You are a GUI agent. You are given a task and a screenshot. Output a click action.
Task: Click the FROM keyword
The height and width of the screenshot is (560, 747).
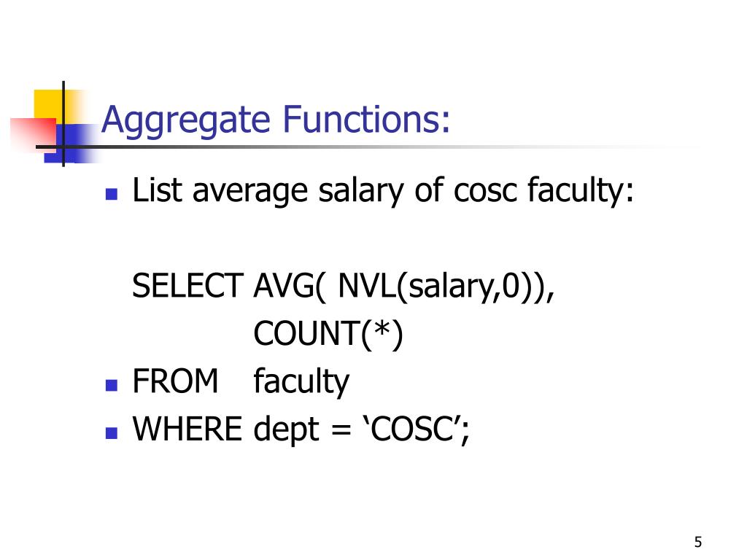click(x=175, y=381)
